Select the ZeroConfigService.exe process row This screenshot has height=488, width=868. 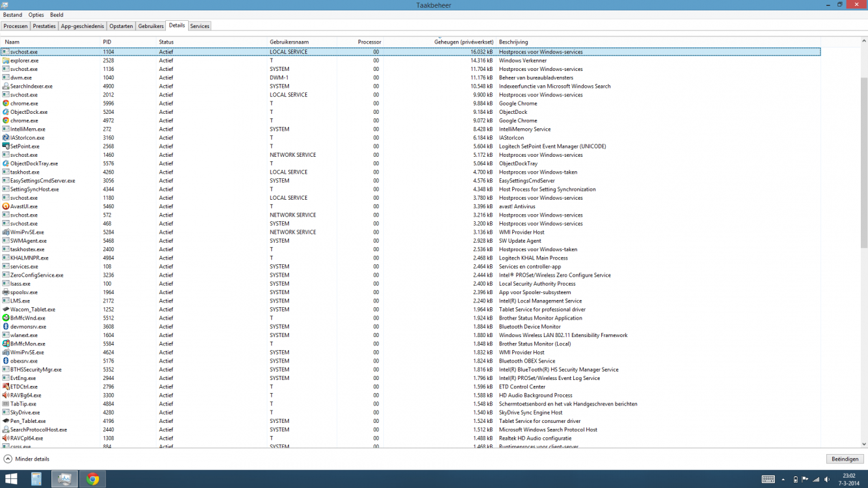click(x=411, y=275)
